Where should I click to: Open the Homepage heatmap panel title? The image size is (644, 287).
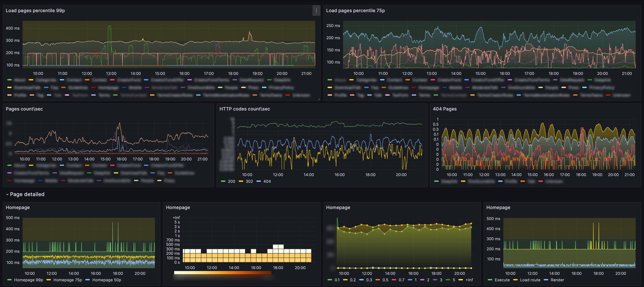tap(178, 208)
